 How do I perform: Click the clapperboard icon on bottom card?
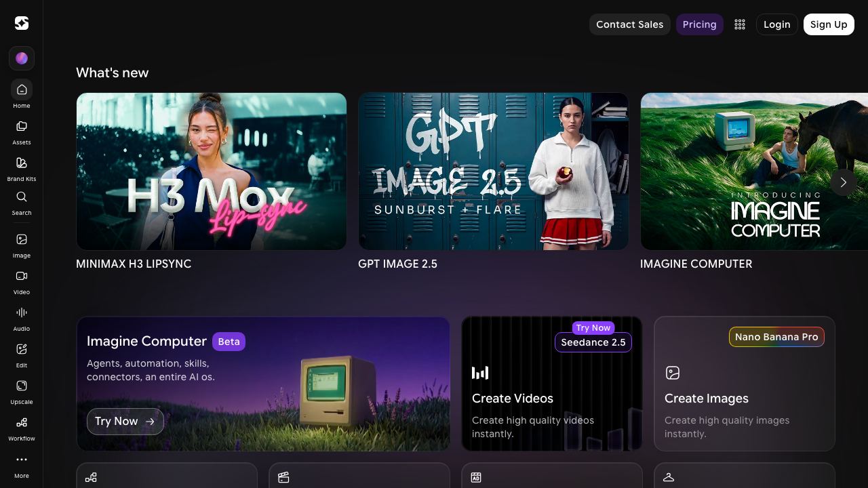pos(283,478)
